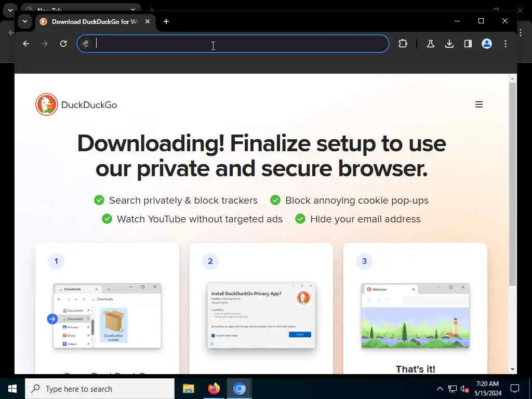Open the network status tray icon
This screenshot has width=532, height=399.
[x=453, y=389]
